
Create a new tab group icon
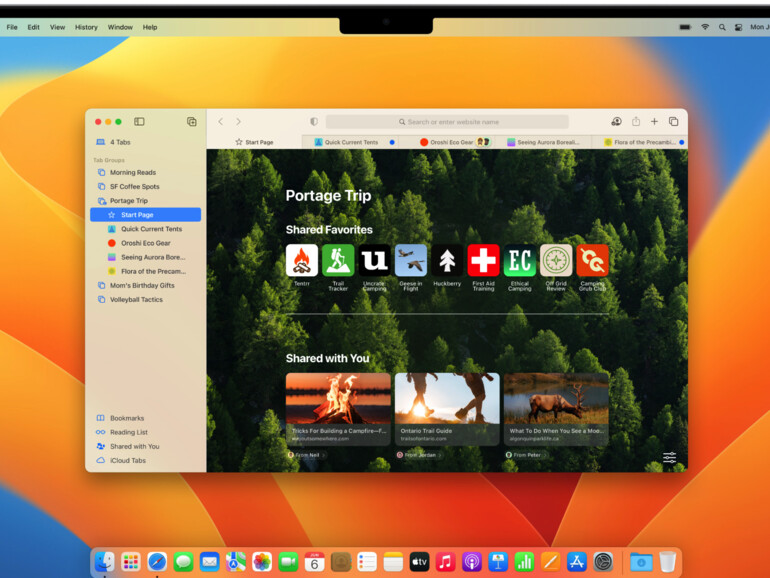coord(192,121)
